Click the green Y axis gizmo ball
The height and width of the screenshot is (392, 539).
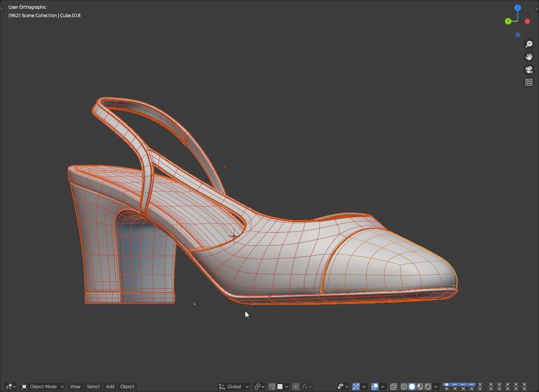(508, 21)
